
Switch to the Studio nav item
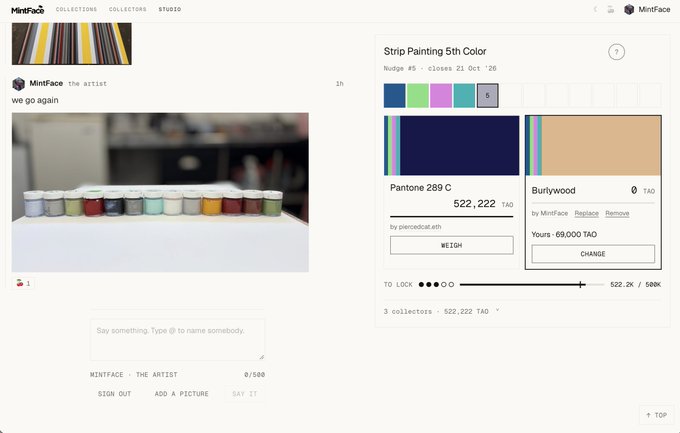(170, 9)
